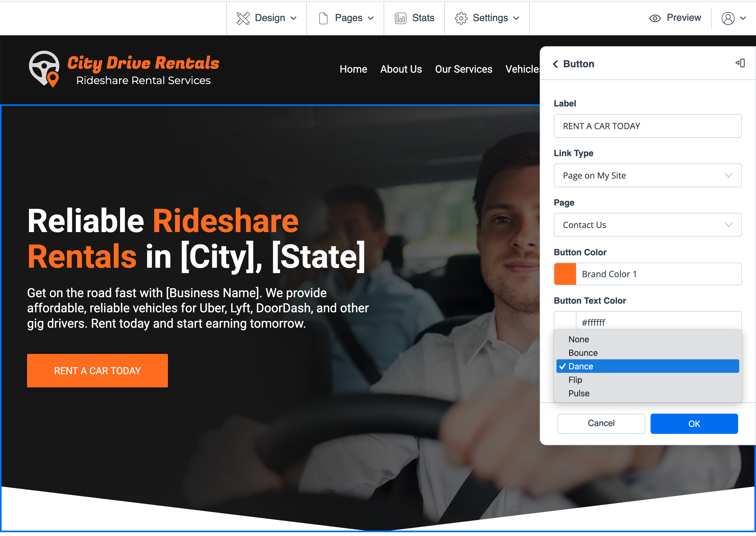Select Bounce animation option
The width and height of the screenshot is (756, 536).
pyautogui.click(x=647, y=353)
